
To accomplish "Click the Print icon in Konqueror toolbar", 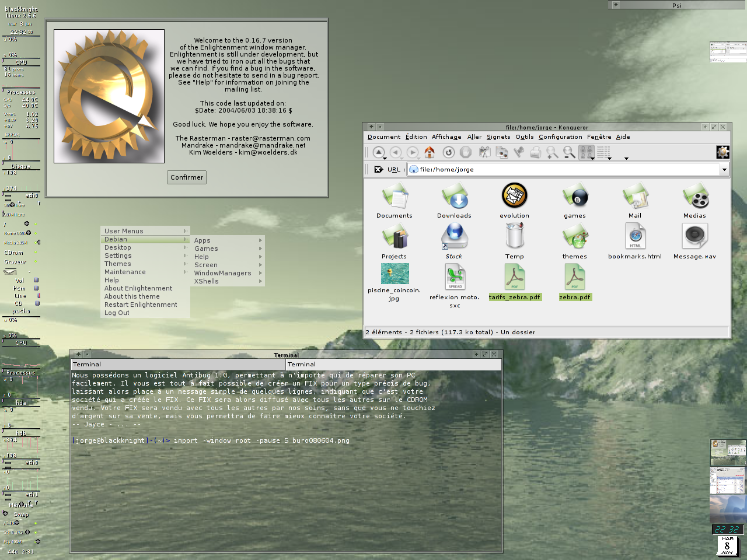I will pos(535,152).
